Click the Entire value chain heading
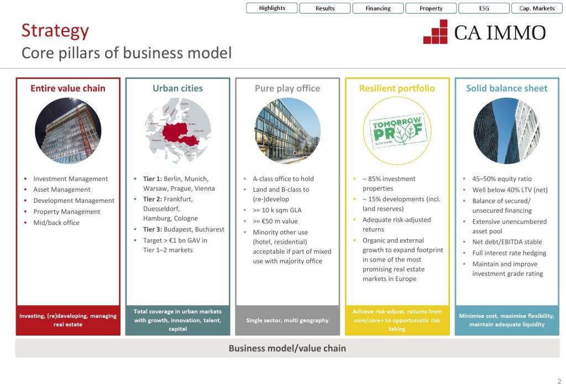 68,88
